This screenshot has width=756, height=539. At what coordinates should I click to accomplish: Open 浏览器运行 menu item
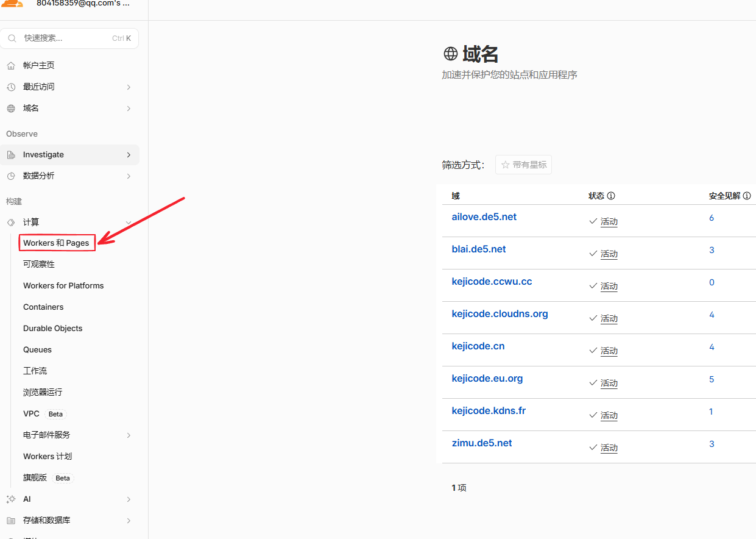click(43, 392)
